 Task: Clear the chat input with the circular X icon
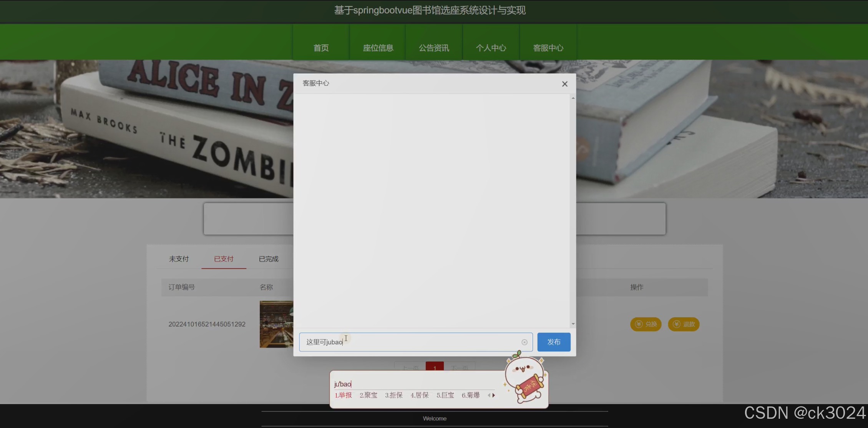(524, 342)
